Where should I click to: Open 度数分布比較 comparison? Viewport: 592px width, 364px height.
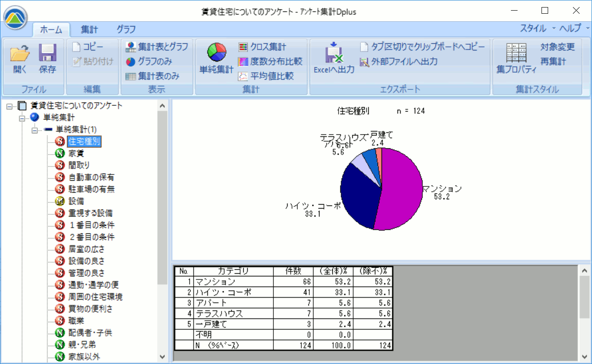[x=270, y=61]
